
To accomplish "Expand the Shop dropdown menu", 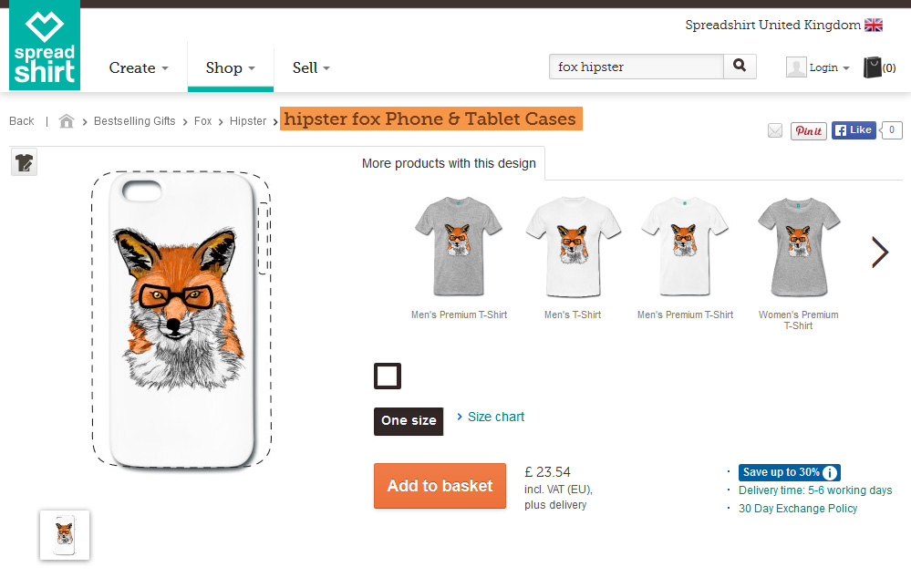I will pyautogui.click(x=230, y=68).
